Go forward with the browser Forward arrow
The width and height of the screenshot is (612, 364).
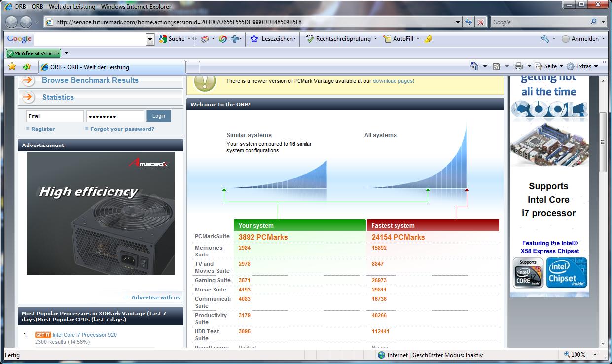pos(26,22)
